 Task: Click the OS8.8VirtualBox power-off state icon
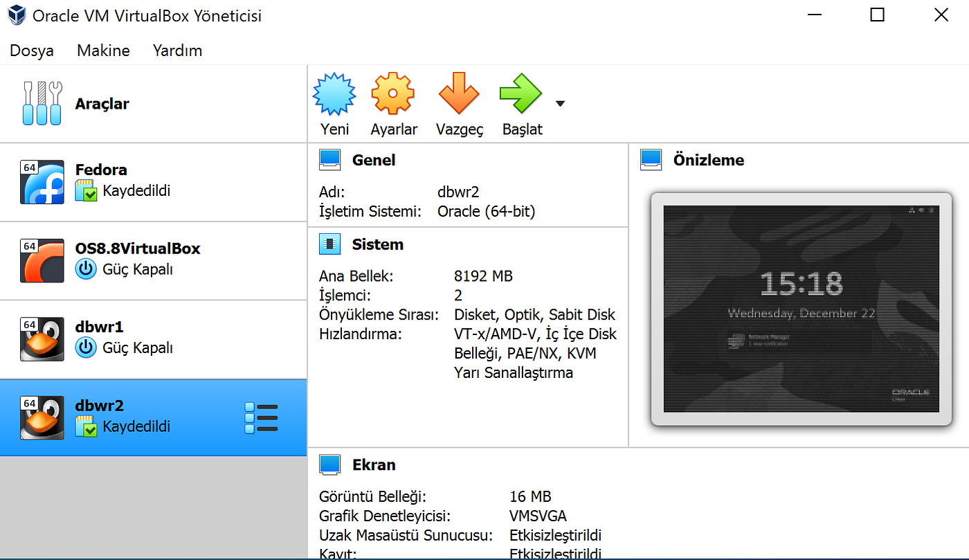86,269
